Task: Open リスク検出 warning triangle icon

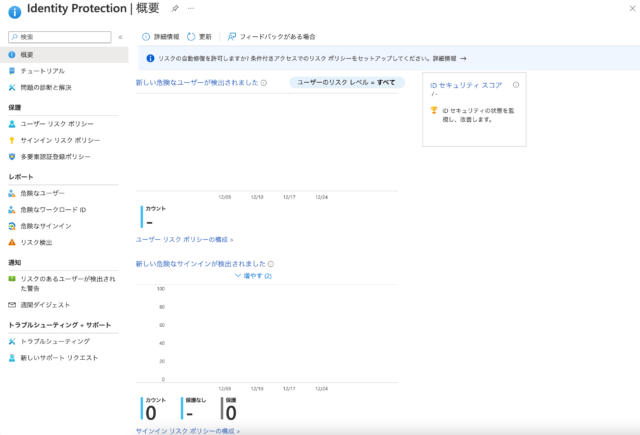Action: [12, 242]
